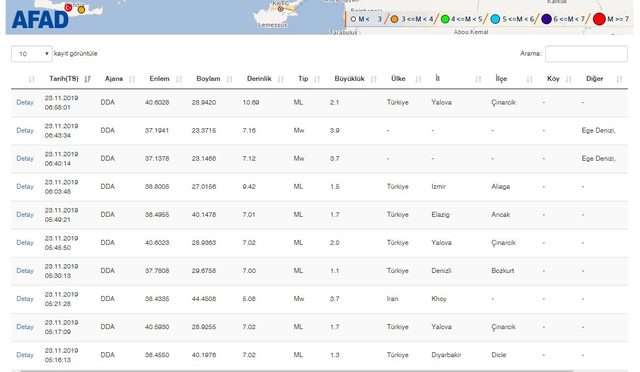Sort by Tarih(TS) column sort icon
Screen dimensions: 640x372
point(87,79)
